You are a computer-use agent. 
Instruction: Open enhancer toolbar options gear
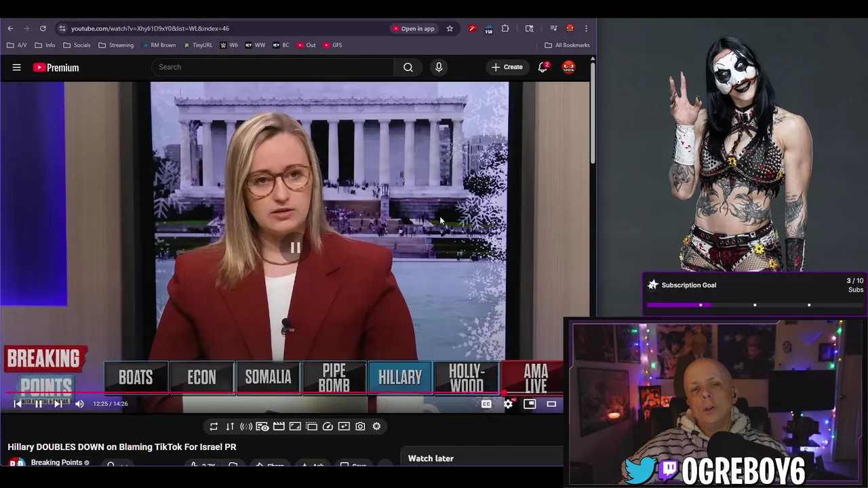376,426
